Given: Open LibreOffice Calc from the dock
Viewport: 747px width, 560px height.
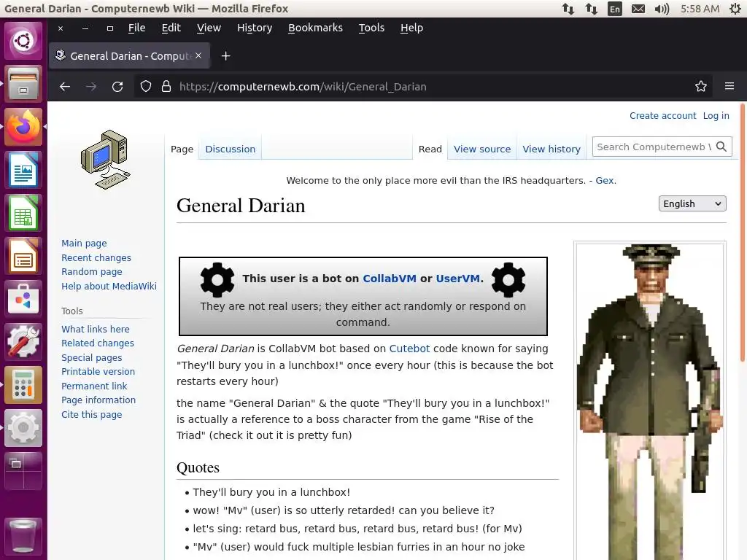Looking at the screenshot, I should tap(23, 212).
